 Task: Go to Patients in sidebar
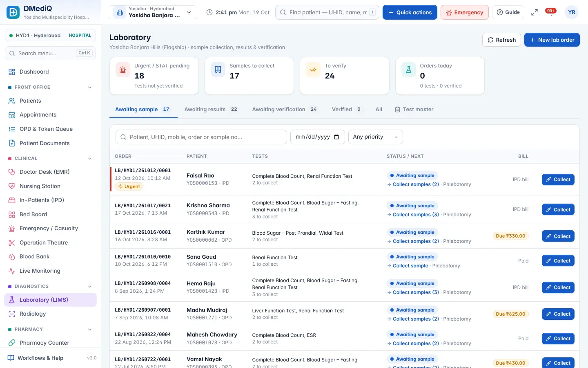[50, 101]
